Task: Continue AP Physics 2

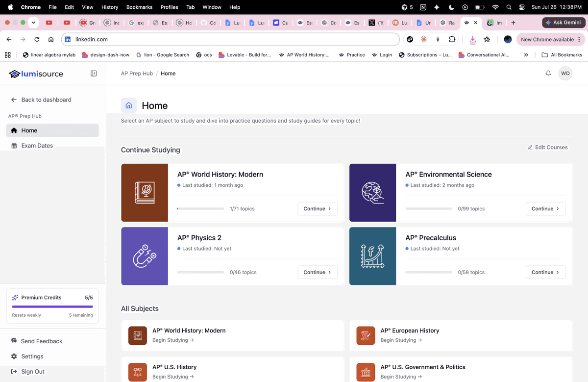Action: coord(318,272)
